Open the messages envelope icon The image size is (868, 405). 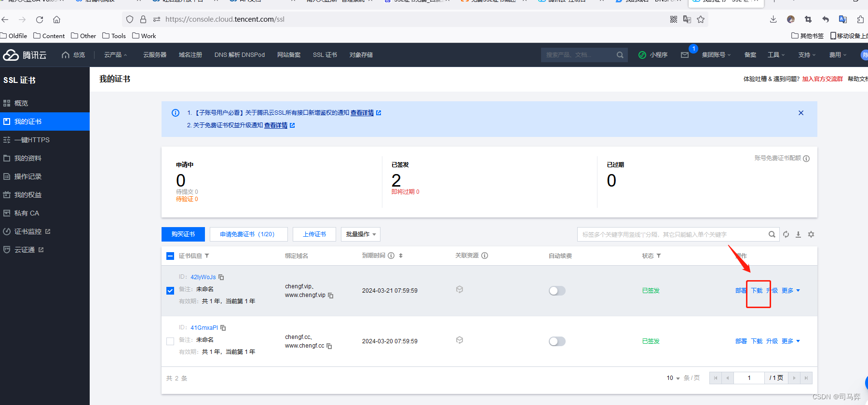pyautogui.click(x=685, y=55)
